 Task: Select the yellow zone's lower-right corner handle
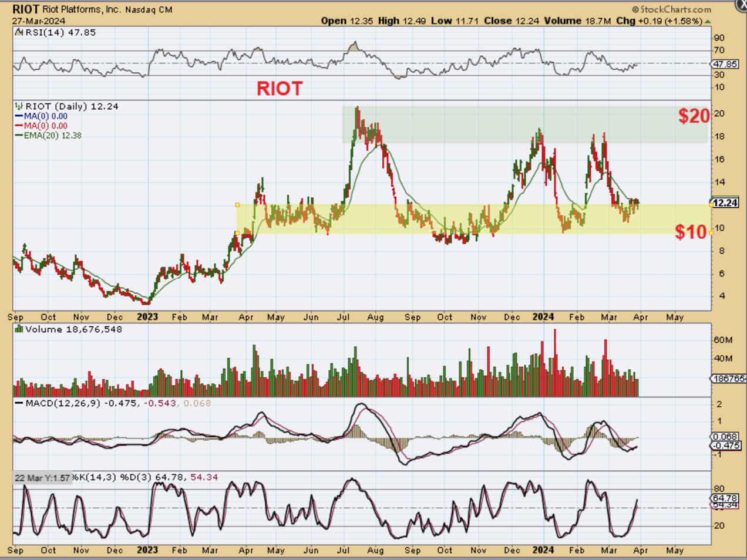711,233
